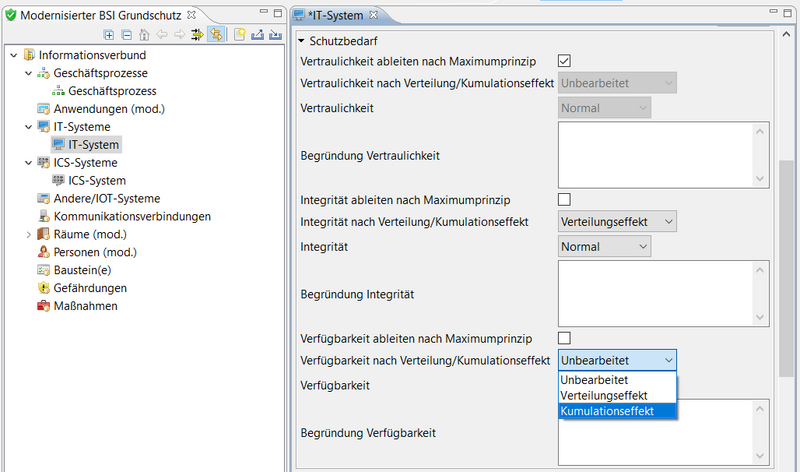
Task: Click the Expand All tree toolbar icon
Action: coord(109,35)
